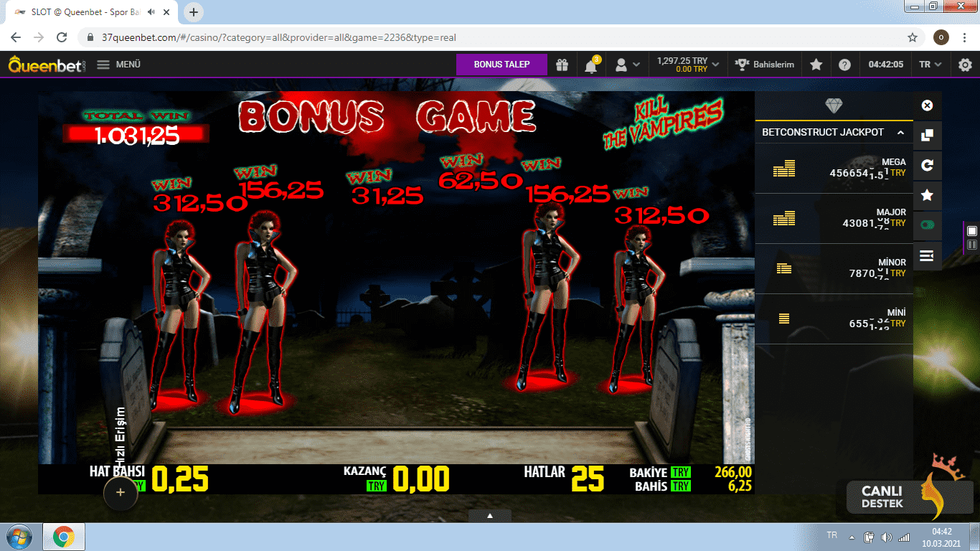Open a new browser tab

click(x=194, y=12)
